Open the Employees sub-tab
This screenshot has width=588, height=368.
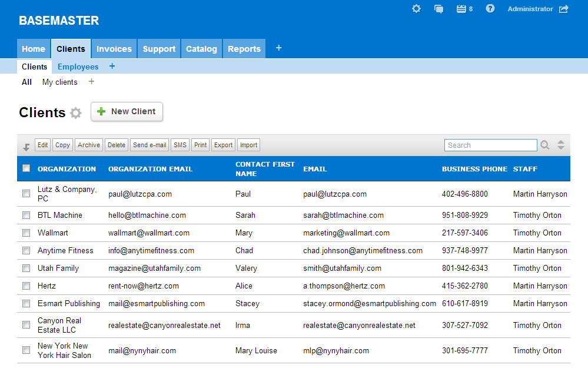click(78, 67)
